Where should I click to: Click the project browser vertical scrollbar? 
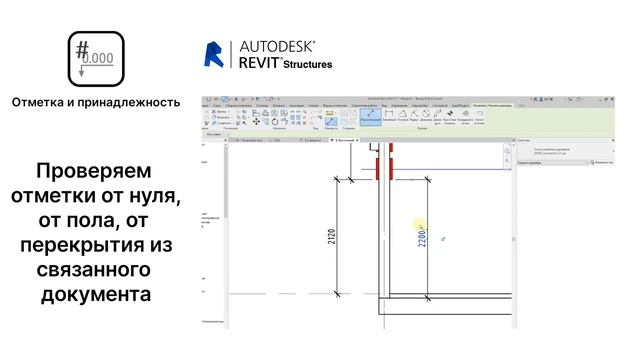[226, 182]
